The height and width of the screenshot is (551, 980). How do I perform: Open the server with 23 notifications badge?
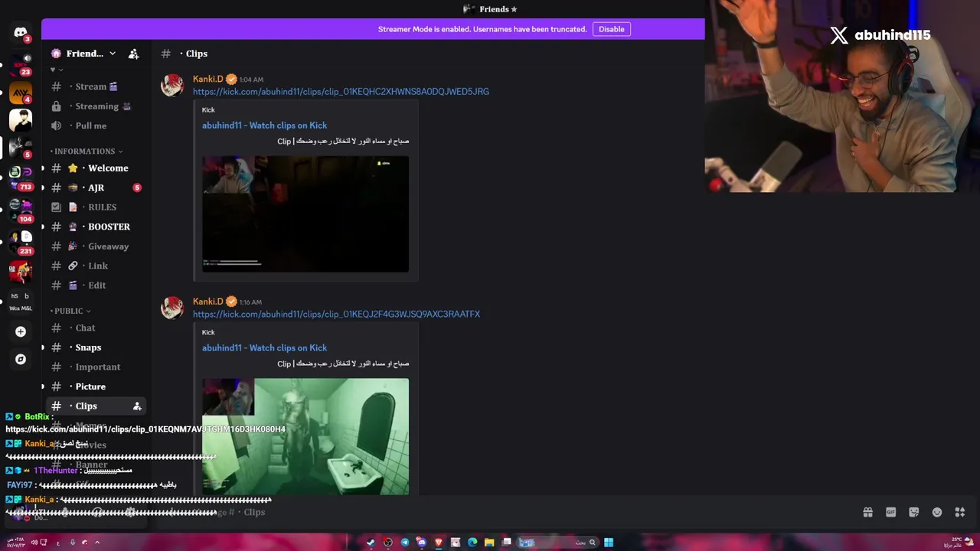[21, 64]
